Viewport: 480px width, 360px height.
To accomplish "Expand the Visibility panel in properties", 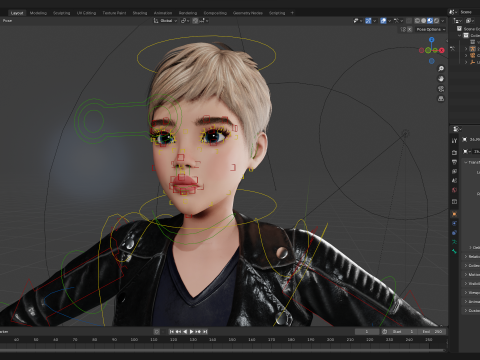I will click(x=466, y=283).
